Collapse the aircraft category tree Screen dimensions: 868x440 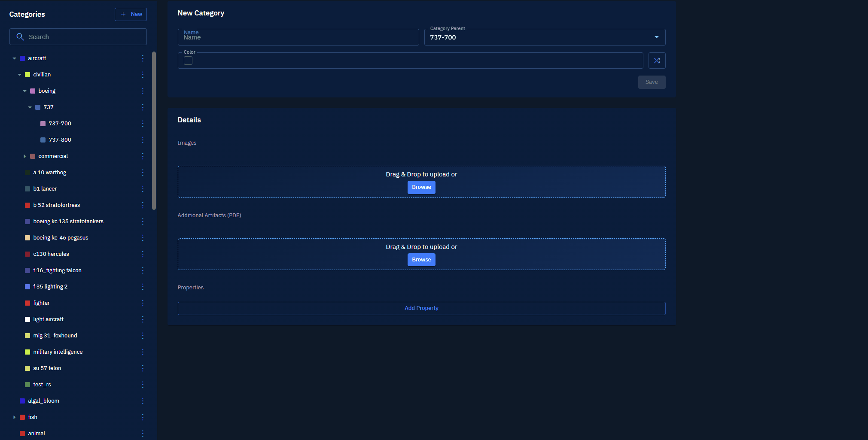[15, 58]
